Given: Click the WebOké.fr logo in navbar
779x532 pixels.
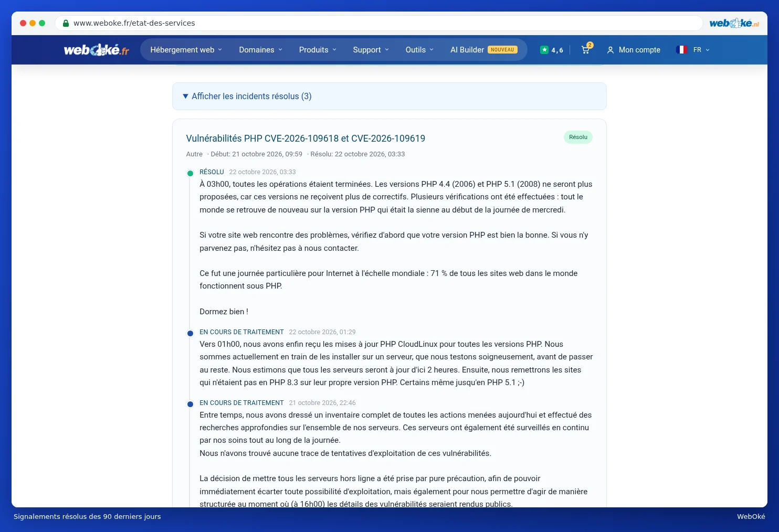Looking at the screenshot, I should pyautogui.click(x=97, y=50).
